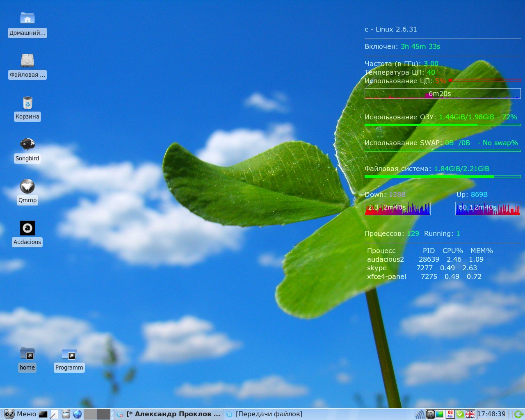Open the Домашний home folder icon

(27, 19)
